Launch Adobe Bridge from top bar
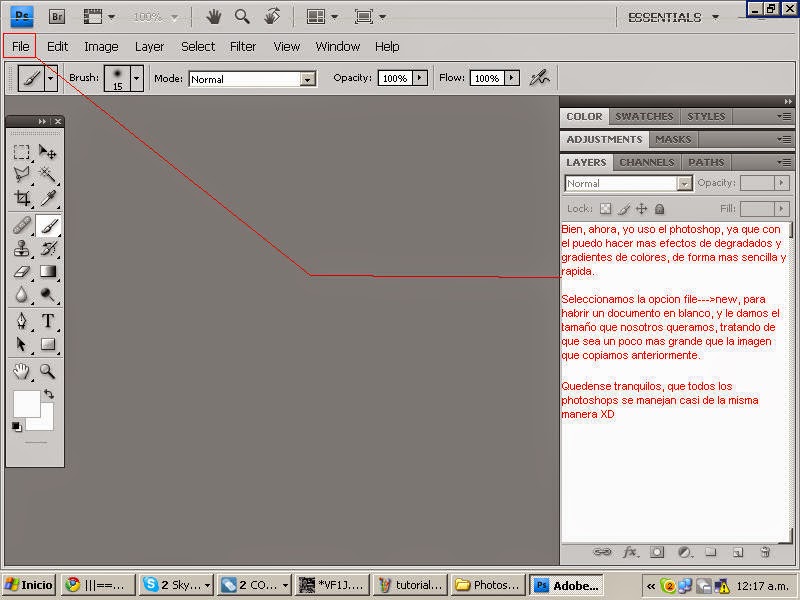The height and width of the screenshot is (600, 800). coord(57,17)
